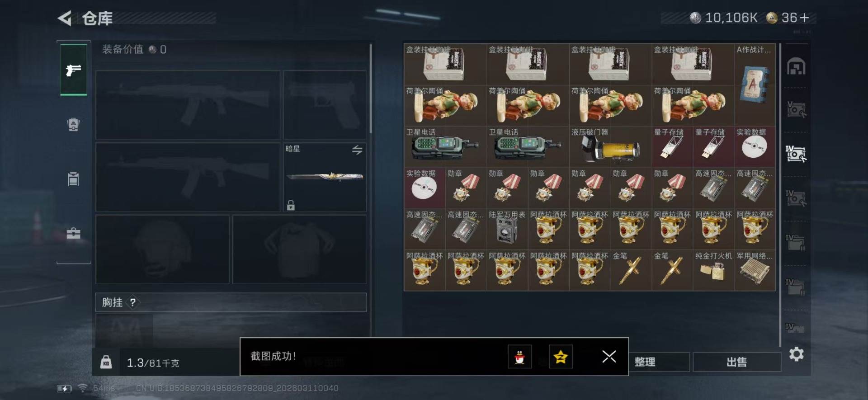Select the weapons tab pistol icon

click(x=73, y=70)
